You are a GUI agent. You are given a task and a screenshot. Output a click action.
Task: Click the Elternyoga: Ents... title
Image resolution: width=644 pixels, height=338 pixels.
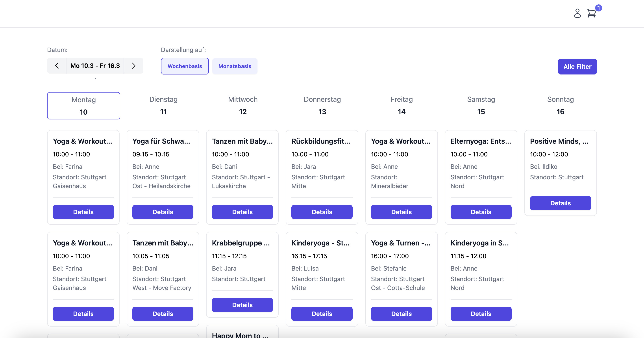[481, 141]
